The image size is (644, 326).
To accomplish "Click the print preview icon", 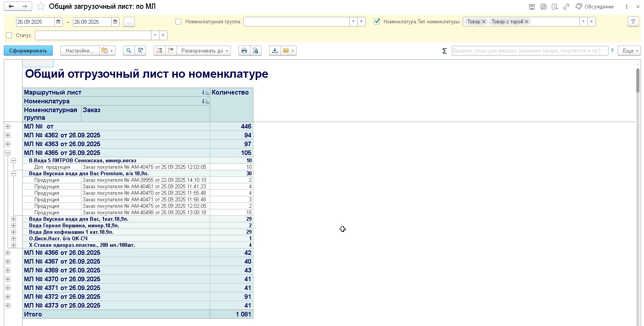I will pos(256,51).
